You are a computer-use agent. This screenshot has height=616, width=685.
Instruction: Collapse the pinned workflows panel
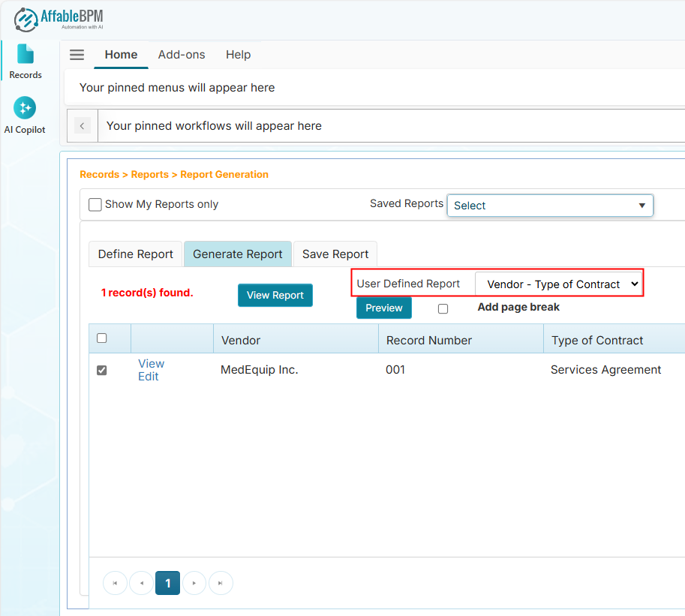pyautogui.click(x=82, y=125)
